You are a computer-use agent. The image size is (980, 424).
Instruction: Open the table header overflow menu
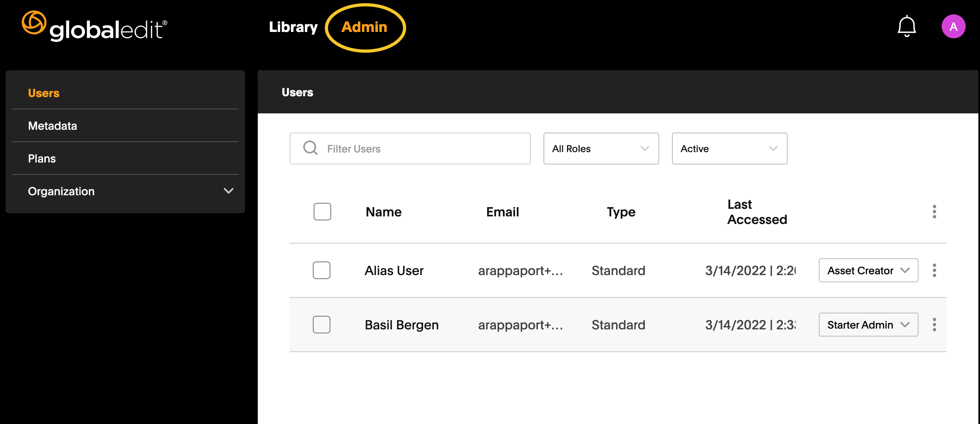[x=934, y=212]
